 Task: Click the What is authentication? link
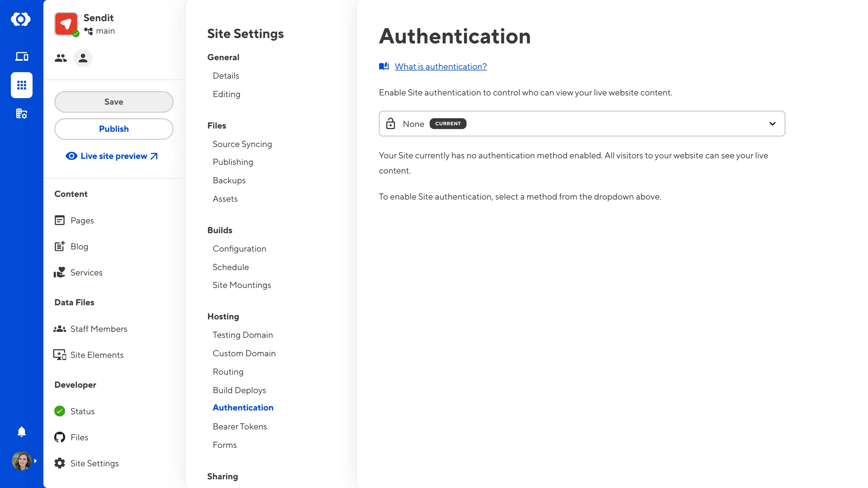tap(440, 66)
